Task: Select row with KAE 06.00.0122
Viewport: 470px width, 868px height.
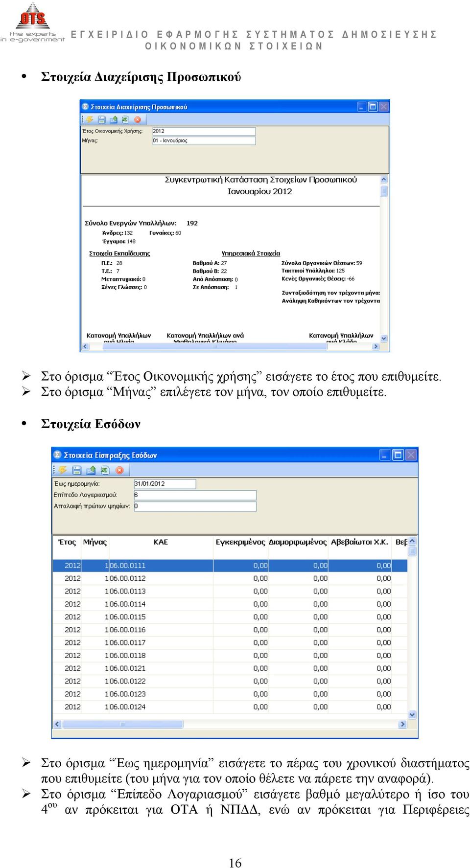Action: point(230,681)
